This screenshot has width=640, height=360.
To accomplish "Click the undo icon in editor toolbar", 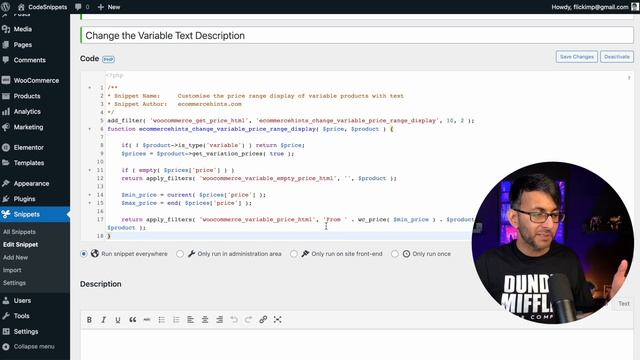I will [234, 320].
